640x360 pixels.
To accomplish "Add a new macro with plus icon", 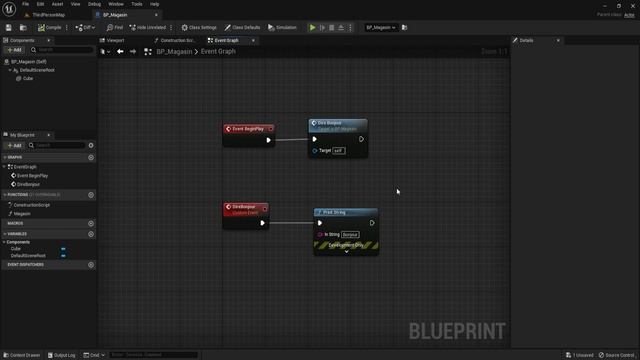I will pos(91,224).
